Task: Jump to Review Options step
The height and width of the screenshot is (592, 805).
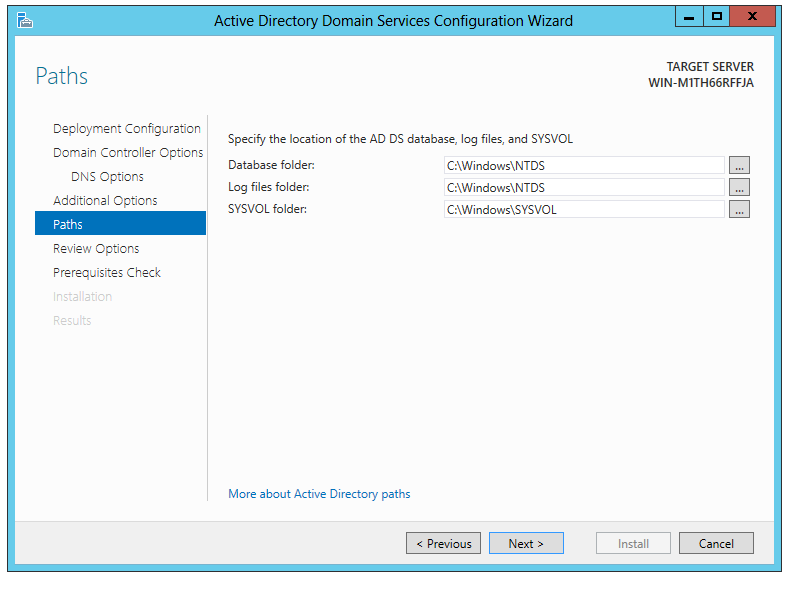Action: (96, 249)
